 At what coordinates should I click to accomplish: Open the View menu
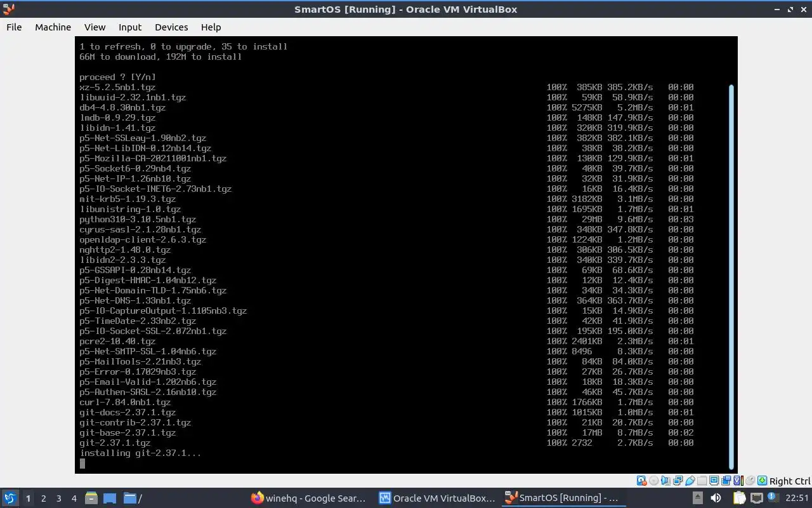(x=95, y=27)
